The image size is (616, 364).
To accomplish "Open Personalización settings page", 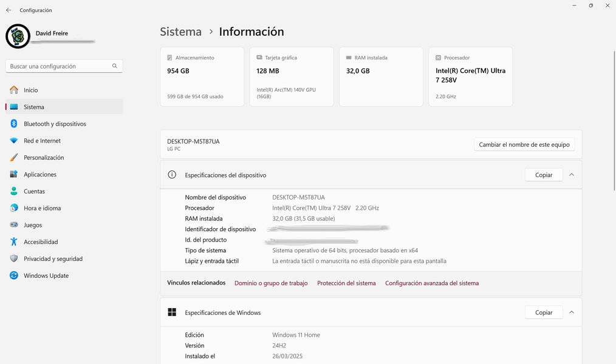I will coord(64,157).
